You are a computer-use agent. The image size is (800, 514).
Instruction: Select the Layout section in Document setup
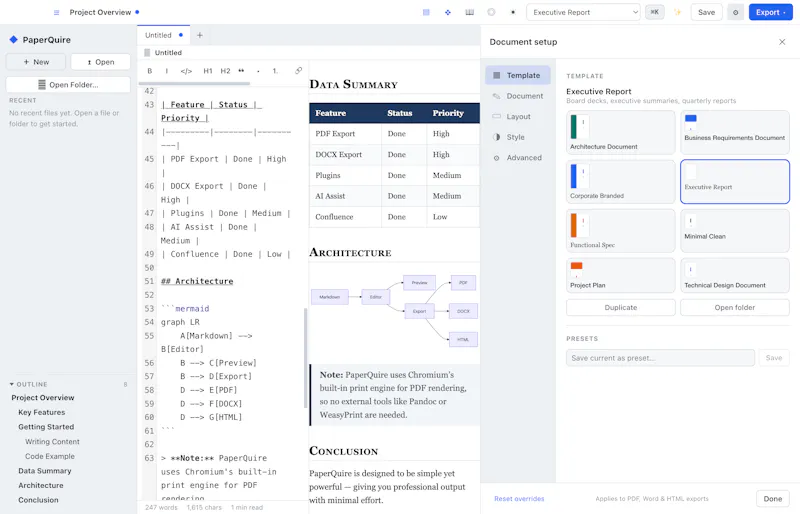[517, 116]
